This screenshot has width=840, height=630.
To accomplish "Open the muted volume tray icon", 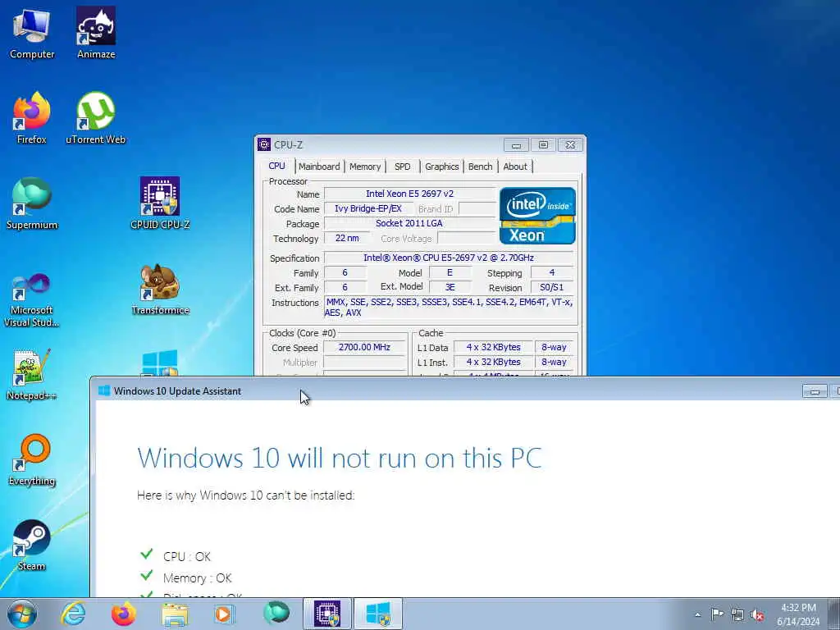I will pyautogui.click(x=757, y=614).
